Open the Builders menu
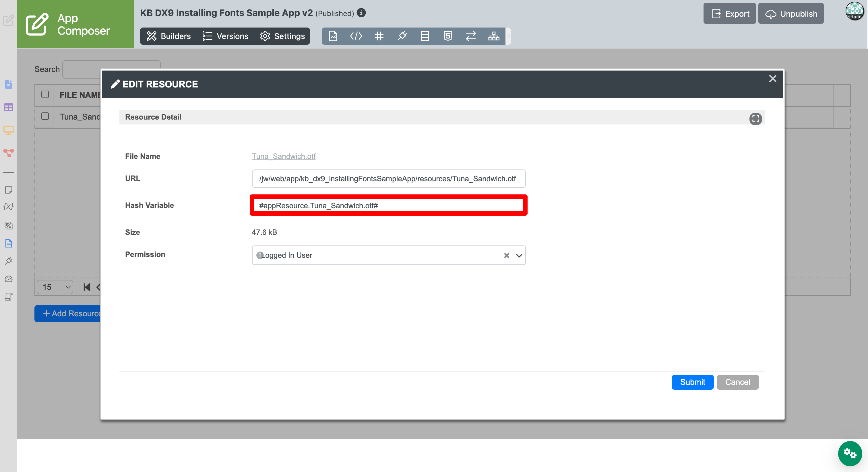The height and width of the screenshot is (472, 868). click(x=168, y=36)
